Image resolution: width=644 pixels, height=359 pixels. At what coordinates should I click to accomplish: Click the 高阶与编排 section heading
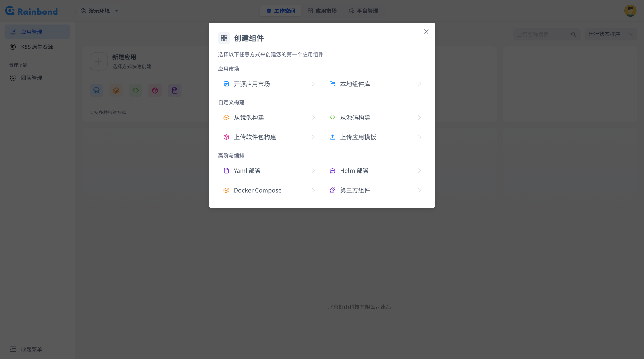pos(231,156)
